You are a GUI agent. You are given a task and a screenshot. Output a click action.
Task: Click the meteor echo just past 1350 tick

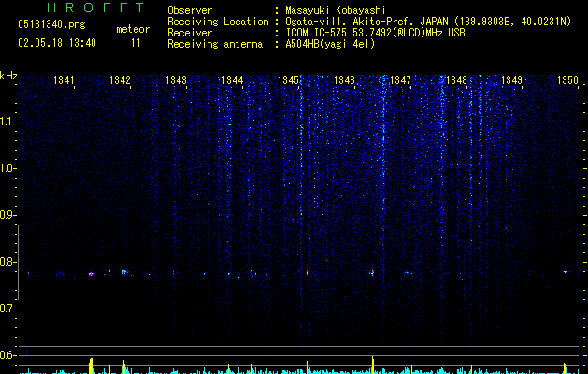(x=566, y=271)
